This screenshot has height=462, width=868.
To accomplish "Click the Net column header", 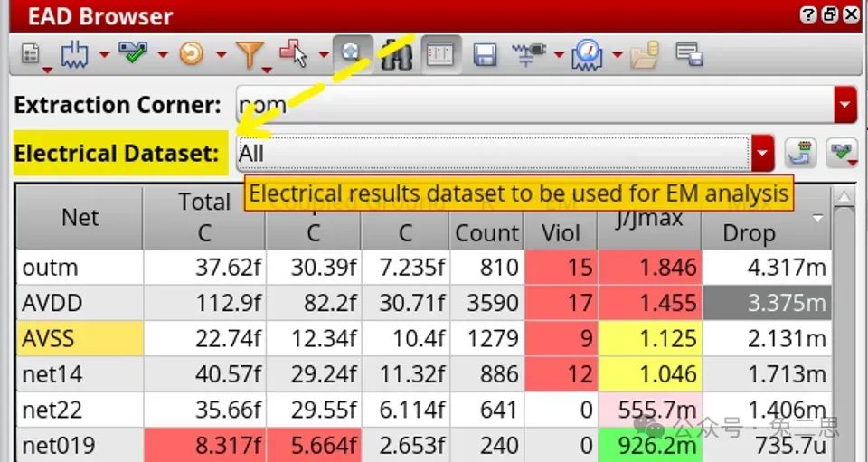I will click(x=80, y=217).
